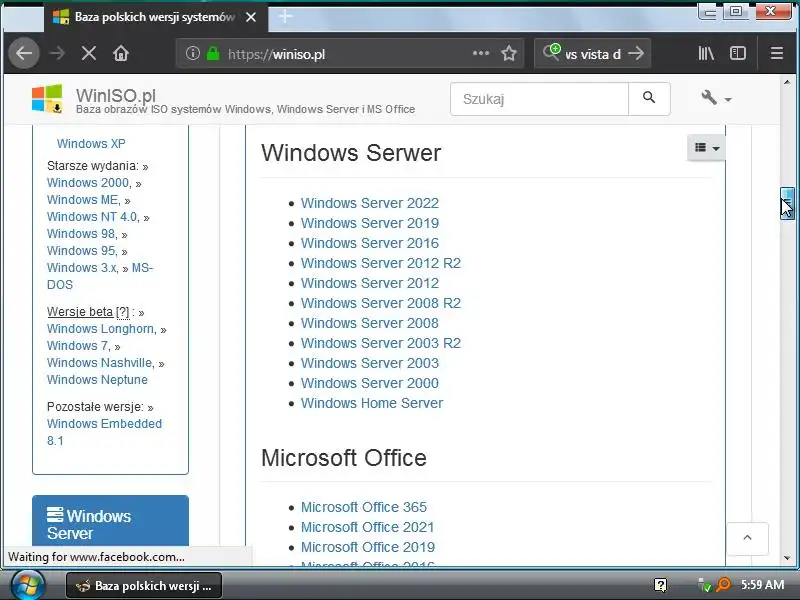
Task: Click the page scrollbar thumb
Action: (787, 203)
